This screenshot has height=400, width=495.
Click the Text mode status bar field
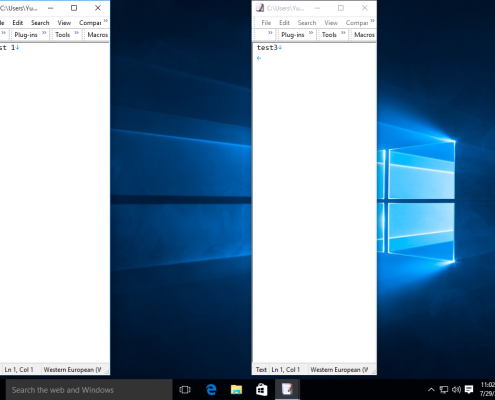pyautogui.click(x=261, y=370)
